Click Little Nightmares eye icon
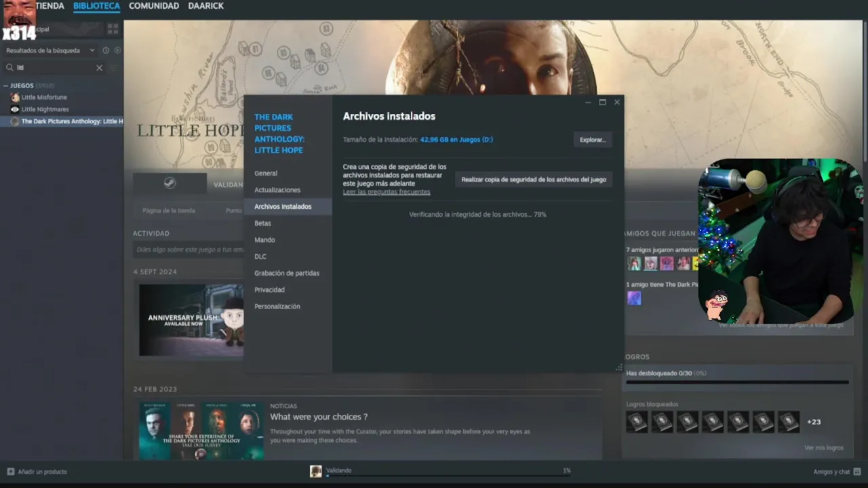 point(15,109)
